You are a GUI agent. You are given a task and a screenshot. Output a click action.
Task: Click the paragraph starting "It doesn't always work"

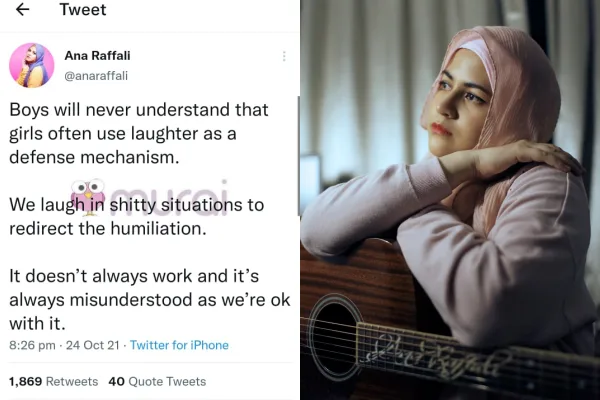[x=138, y=298]
